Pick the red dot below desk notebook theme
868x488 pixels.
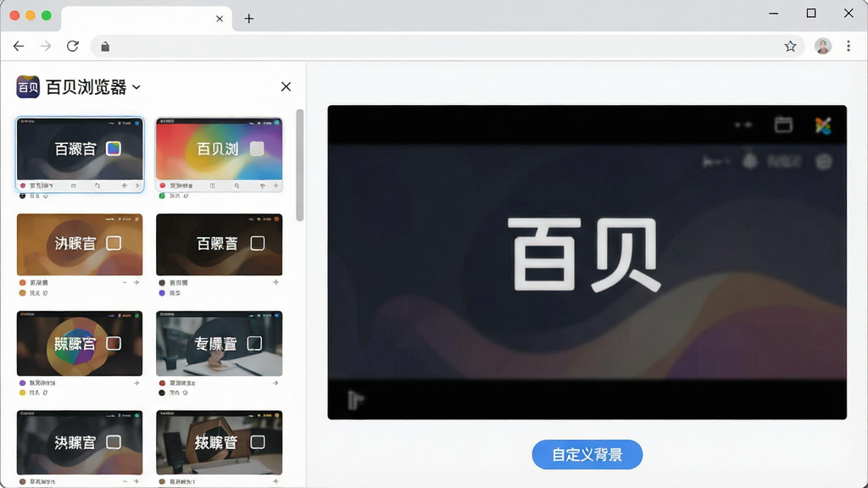coord(162,383)
